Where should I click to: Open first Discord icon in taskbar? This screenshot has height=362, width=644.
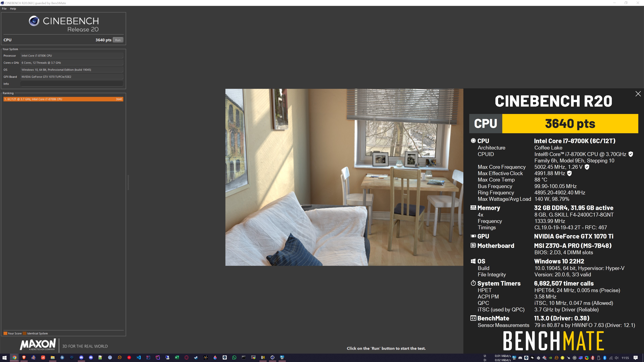point(81,357)
